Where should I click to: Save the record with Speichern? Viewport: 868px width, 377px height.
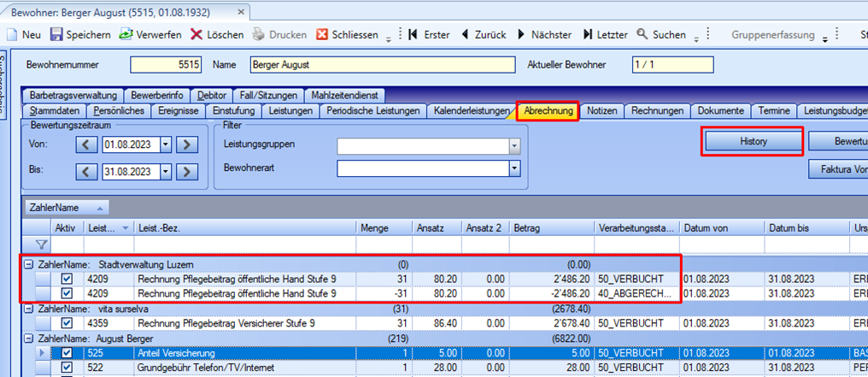click(x=80, y=34)
